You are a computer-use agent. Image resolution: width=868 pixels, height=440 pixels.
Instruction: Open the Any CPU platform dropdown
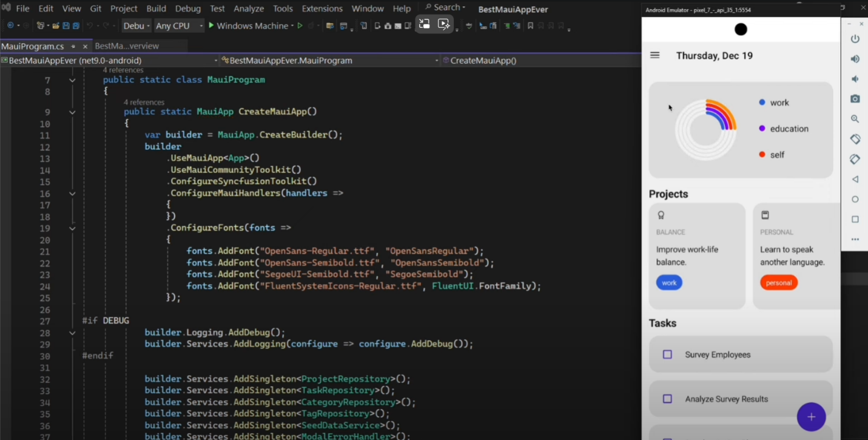pyautogui.click(x=178, y=25)
